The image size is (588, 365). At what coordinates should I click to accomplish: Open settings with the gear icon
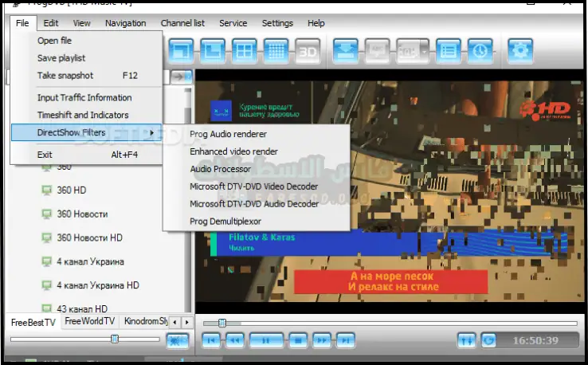point(520,51)
